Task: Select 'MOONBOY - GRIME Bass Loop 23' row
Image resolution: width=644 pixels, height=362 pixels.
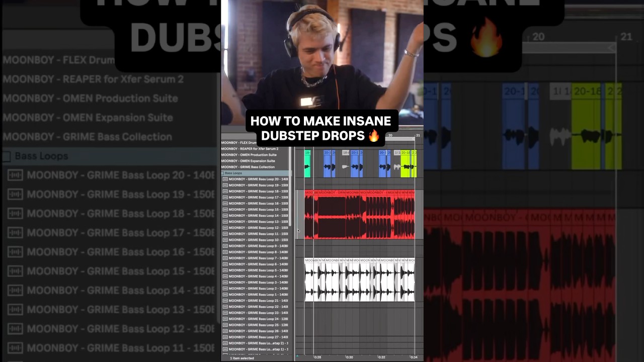Action: [256, 313]
